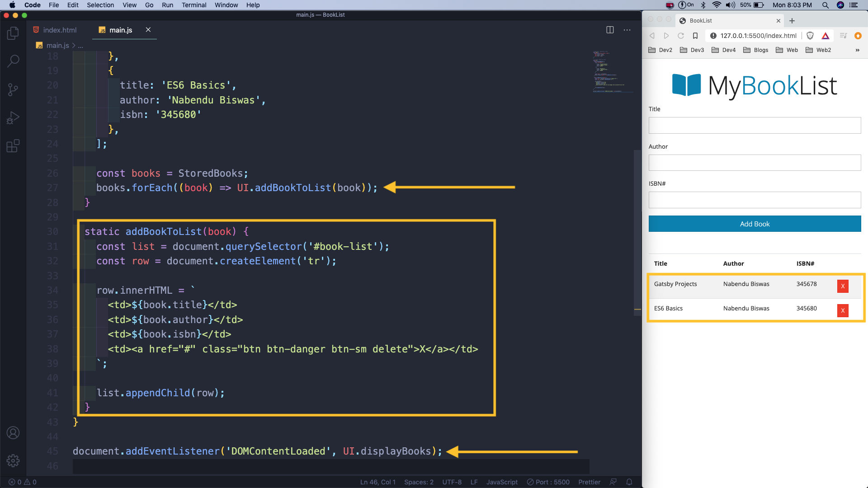Bookmark the current page in browser

695,36
